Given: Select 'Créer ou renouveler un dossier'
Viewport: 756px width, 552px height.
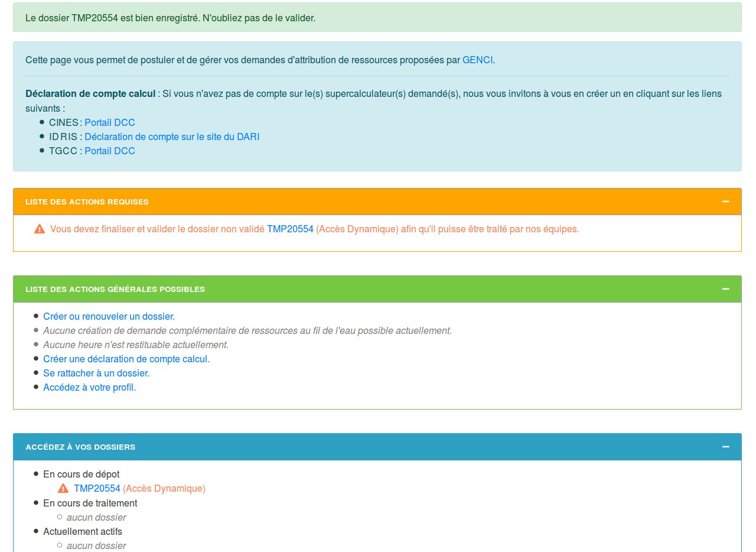Looking at the screenshot, I should click(x=108, y=316).
